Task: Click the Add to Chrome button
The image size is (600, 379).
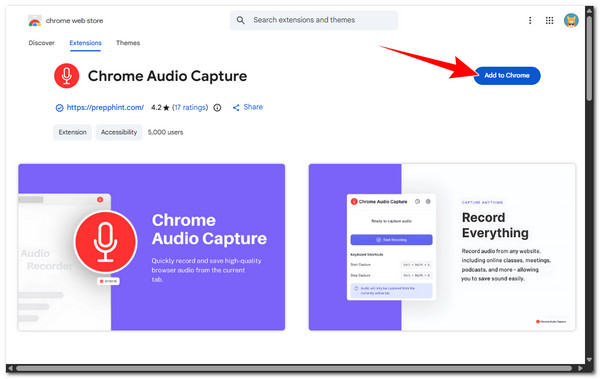Action: [507, 75]
